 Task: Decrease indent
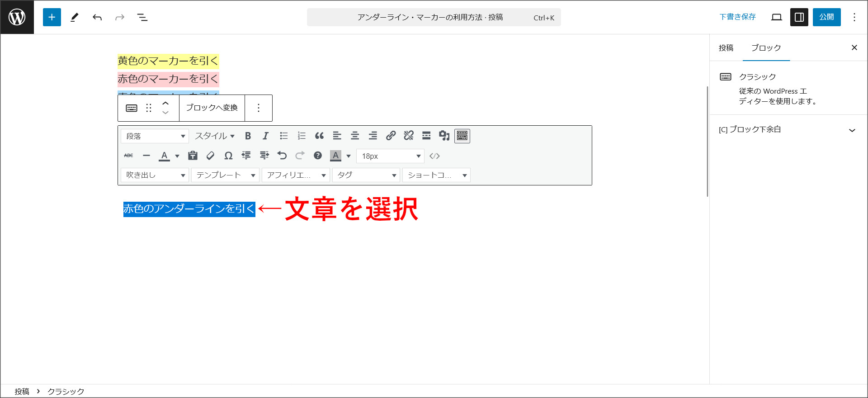pyautogui.click(x=246, y=156)
